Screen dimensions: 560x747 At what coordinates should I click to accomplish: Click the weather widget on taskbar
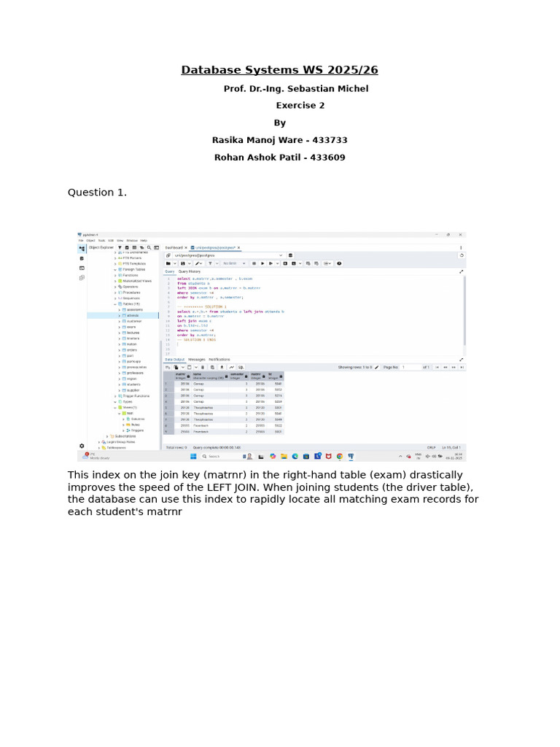pos(97,456)
